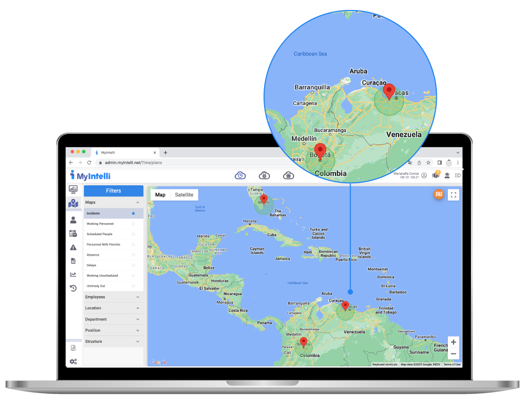This screenshot has width=525, height=420.
Task: Open a new browser tab
Action: click(165, 152)
